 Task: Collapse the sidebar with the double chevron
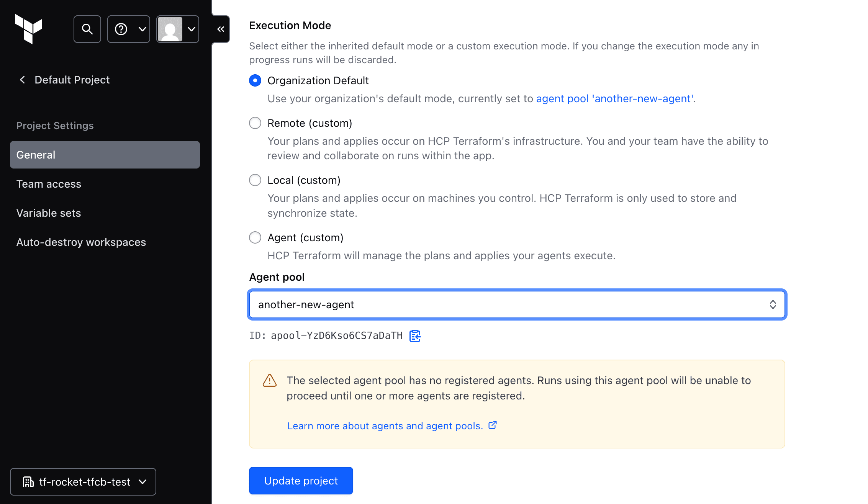220,29
